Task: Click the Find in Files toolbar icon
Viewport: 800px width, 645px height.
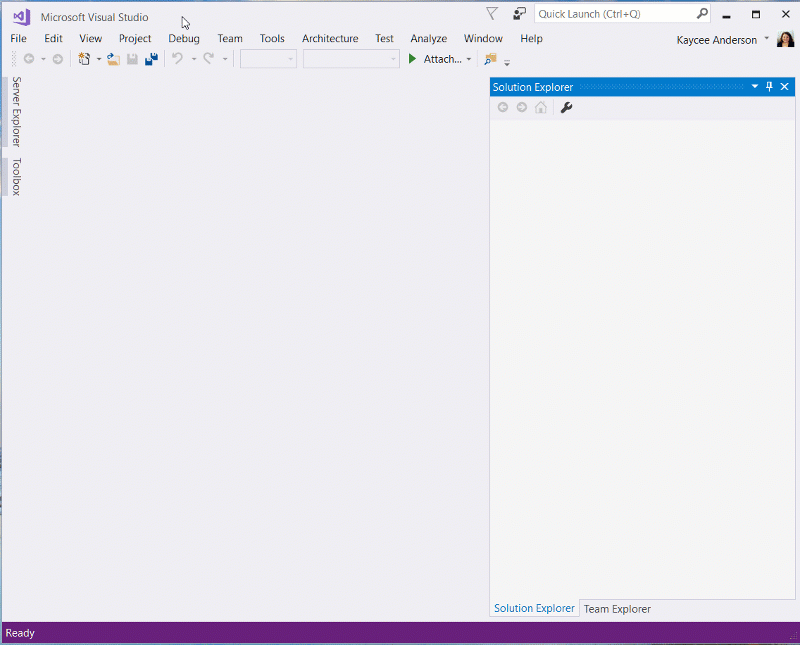Action: [x=491, y=59]
